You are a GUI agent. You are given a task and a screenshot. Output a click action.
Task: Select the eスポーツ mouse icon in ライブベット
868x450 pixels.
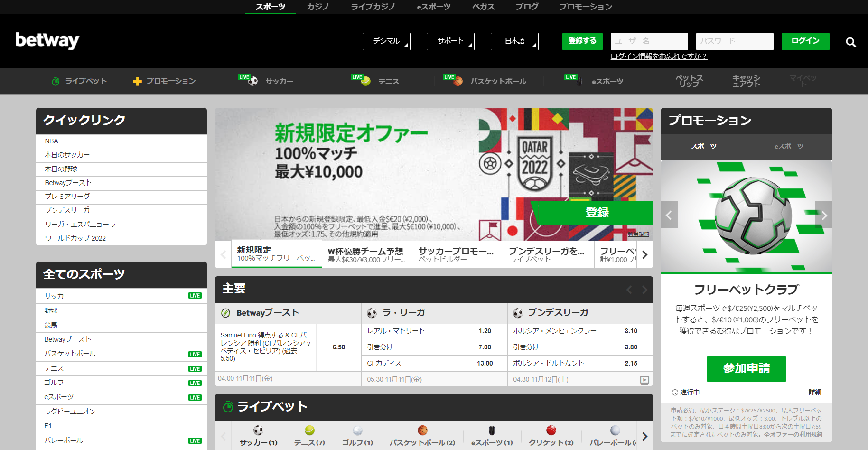492,430
